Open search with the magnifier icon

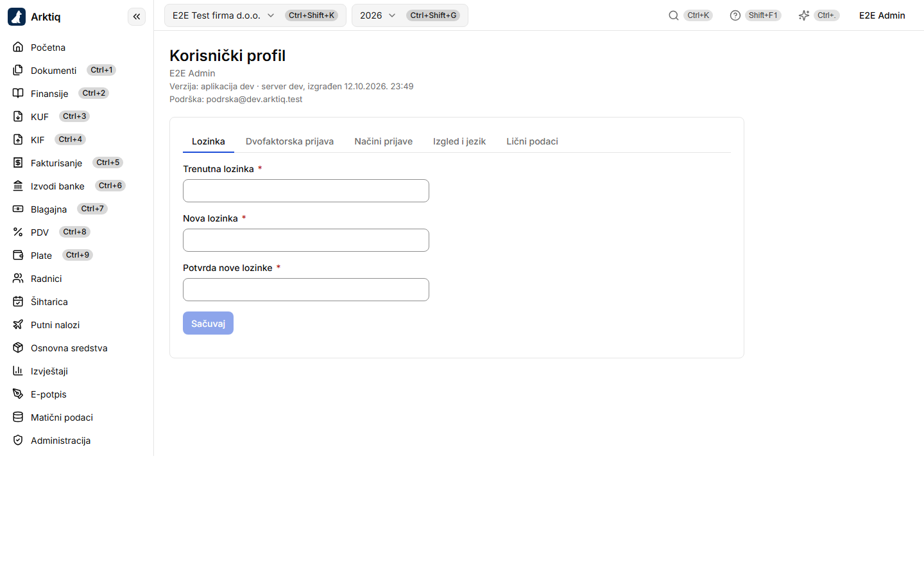(x=674, y=15)
